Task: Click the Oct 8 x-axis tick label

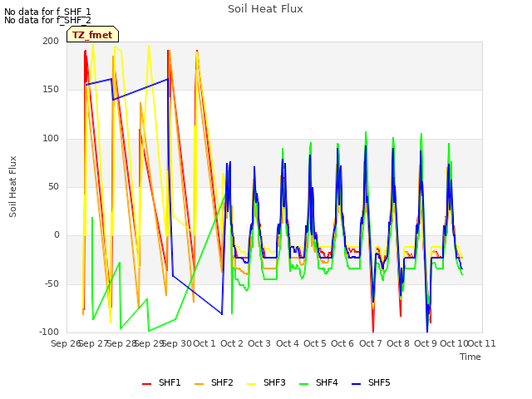Action: [398, 343]
